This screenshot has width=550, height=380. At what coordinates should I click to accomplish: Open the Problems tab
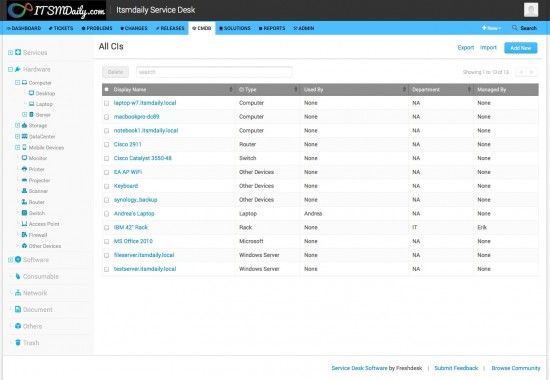pos(97,28)
